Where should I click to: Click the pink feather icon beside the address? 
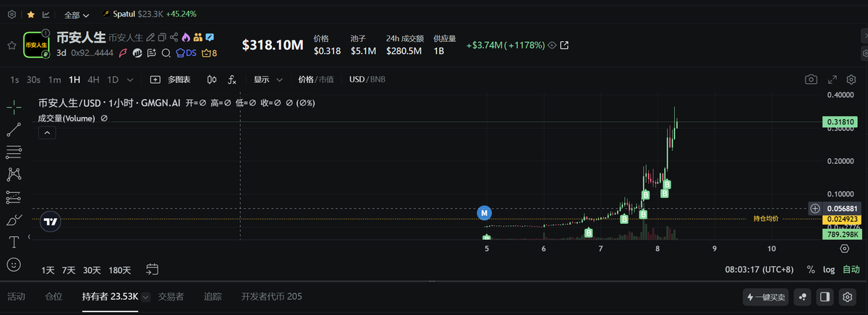point(123,53)
